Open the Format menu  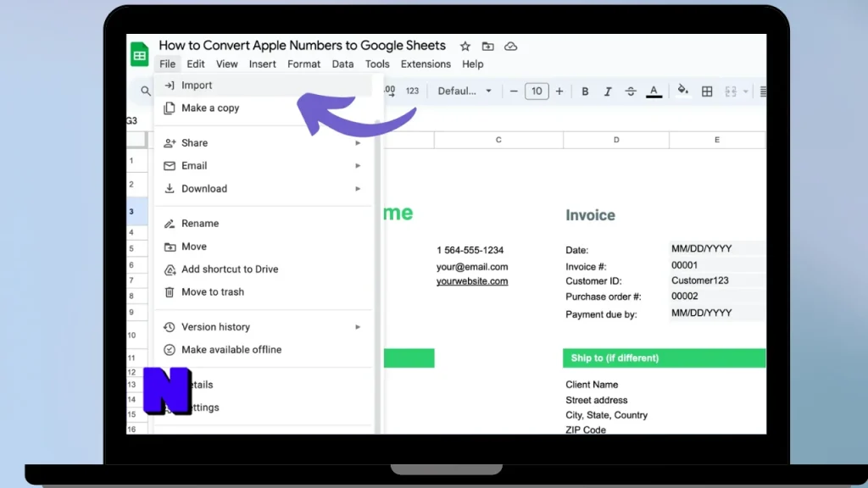303,64
